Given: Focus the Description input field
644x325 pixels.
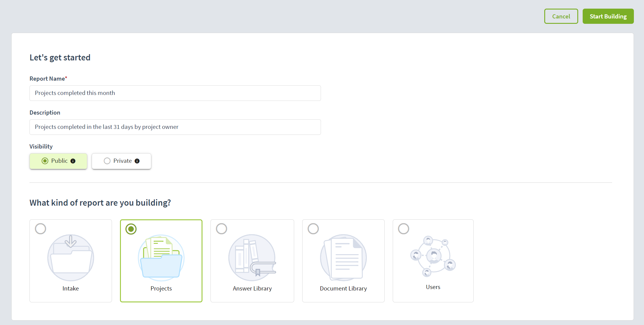Looking at the screenshot, I should coord(175,127).
